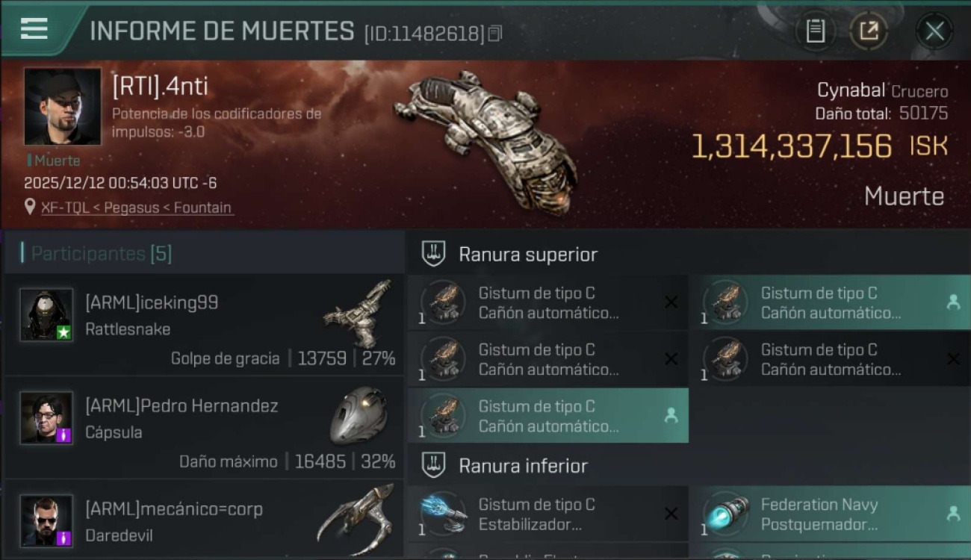Close the Informe de Muertes window

pyautogui.click(x=934, y=31)
